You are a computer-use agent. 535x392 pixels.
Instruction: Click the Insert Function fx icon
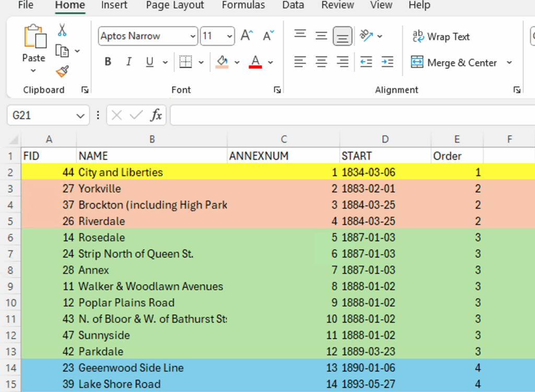click(x=156, y=115)
